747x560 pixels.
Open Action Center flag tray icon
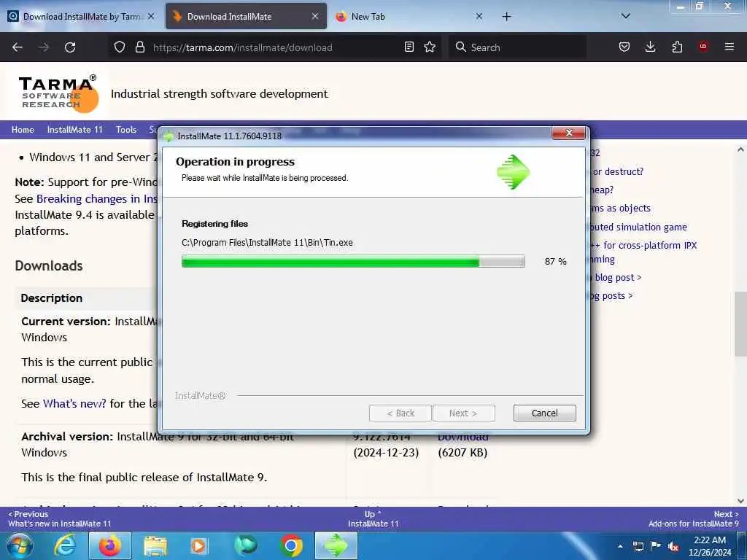[656, 546]
